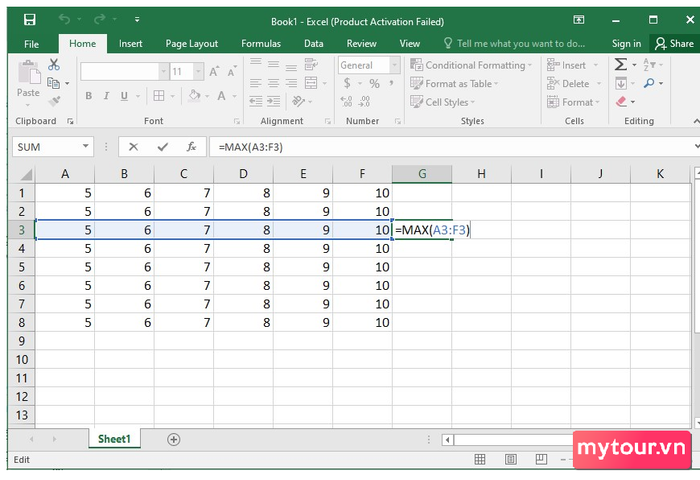
Task: Click the Center align icon
Action: (273, 83)
